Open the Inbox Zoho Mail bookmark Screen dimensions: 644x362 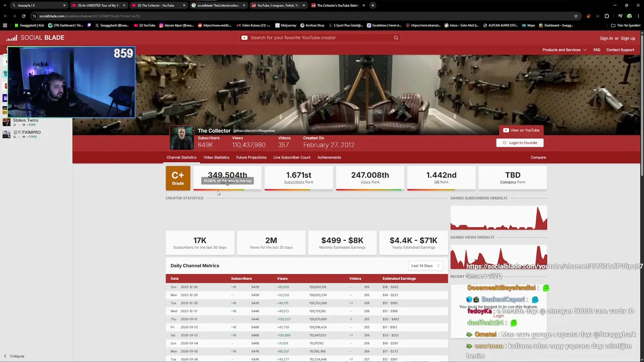(x=461, y=25)
